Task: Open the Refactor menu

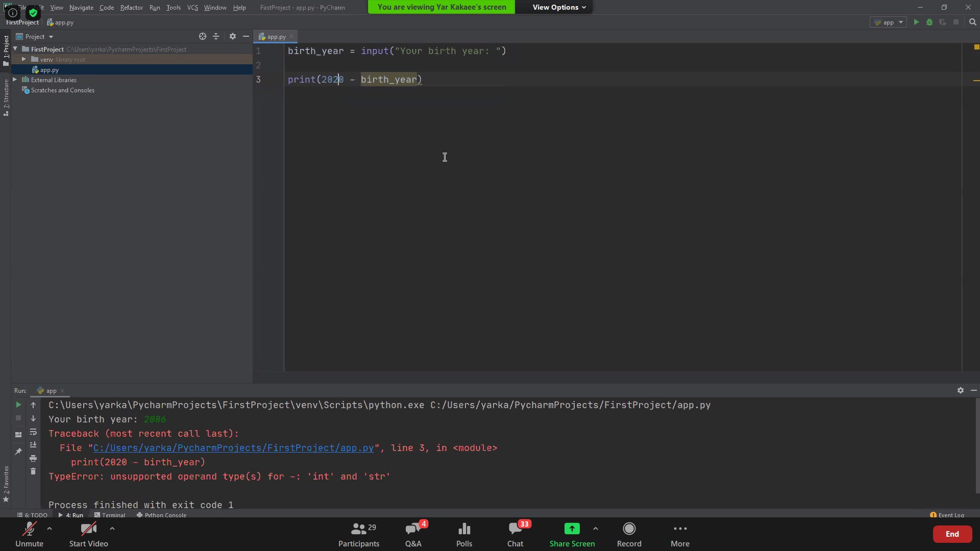Action: coord(131,8)
